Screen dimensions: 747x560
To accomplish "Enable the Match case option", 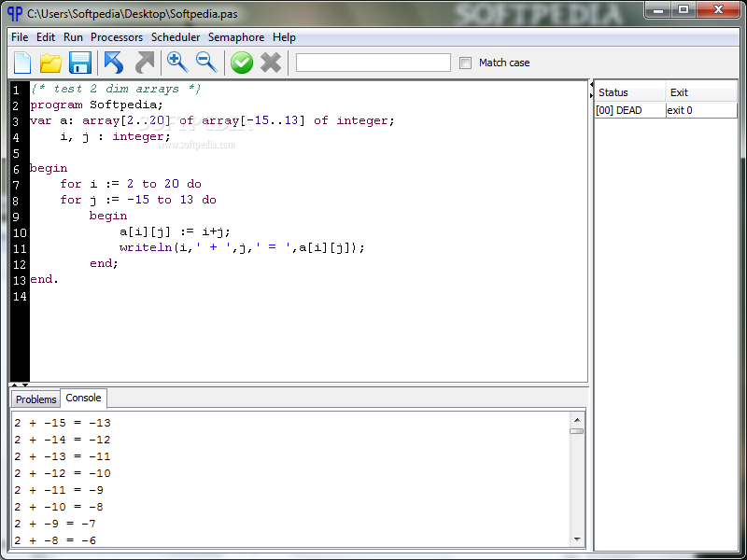I will pyautogui.click(x=465, y=63).
